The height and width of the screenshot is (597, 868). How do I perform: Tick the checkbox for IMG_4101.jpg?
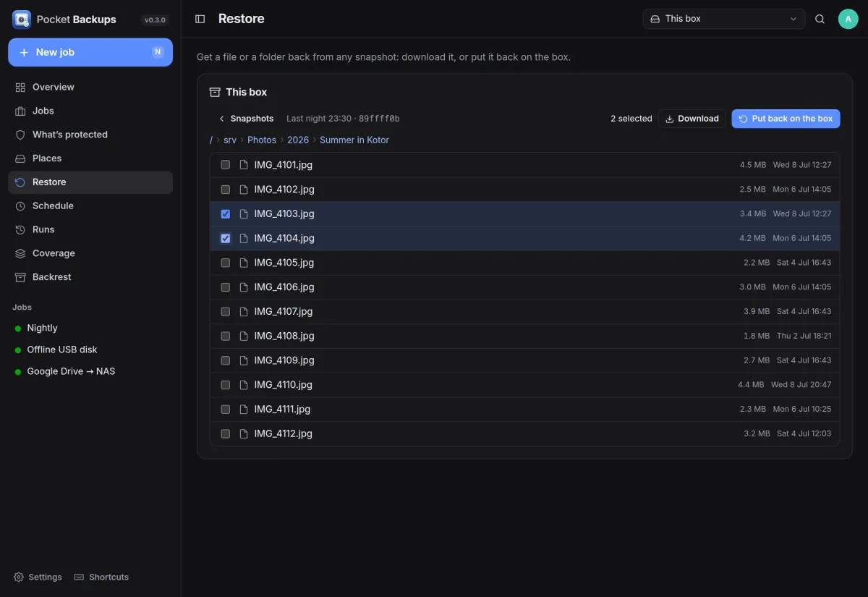click(226, 165)
